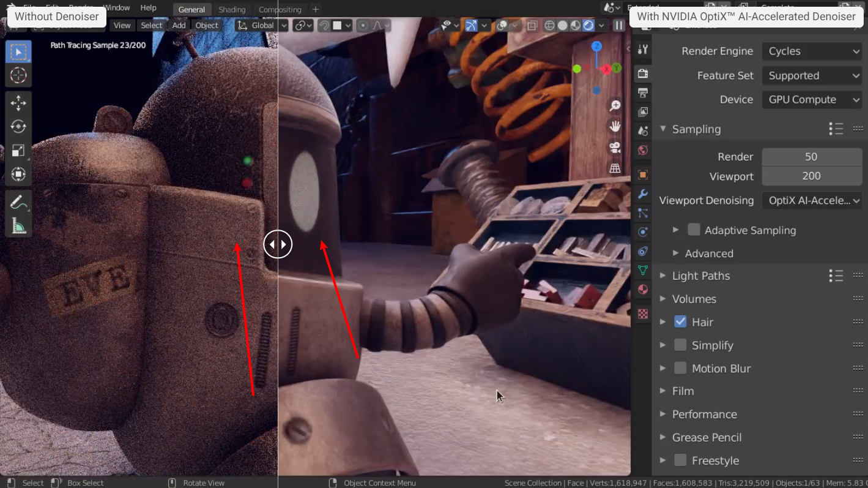Enable the Motion Blur checkbox
The height and width of the screenshot is (488, 868).
pos(680,368)
